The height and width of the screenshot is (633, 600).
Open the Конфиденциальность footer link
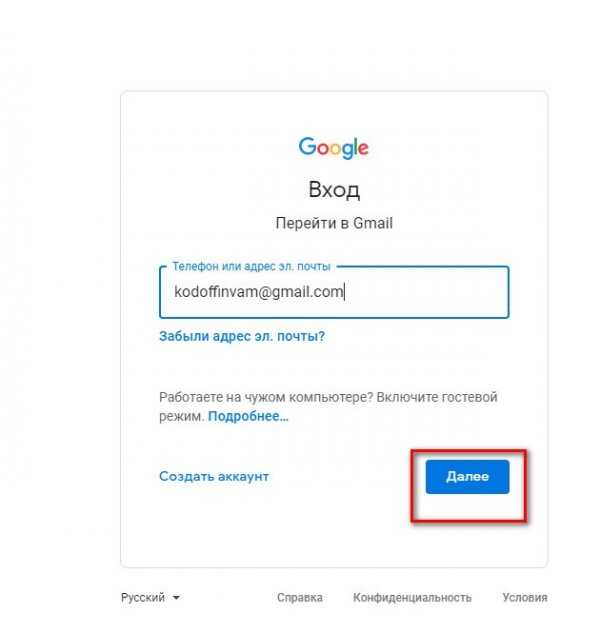412,597
